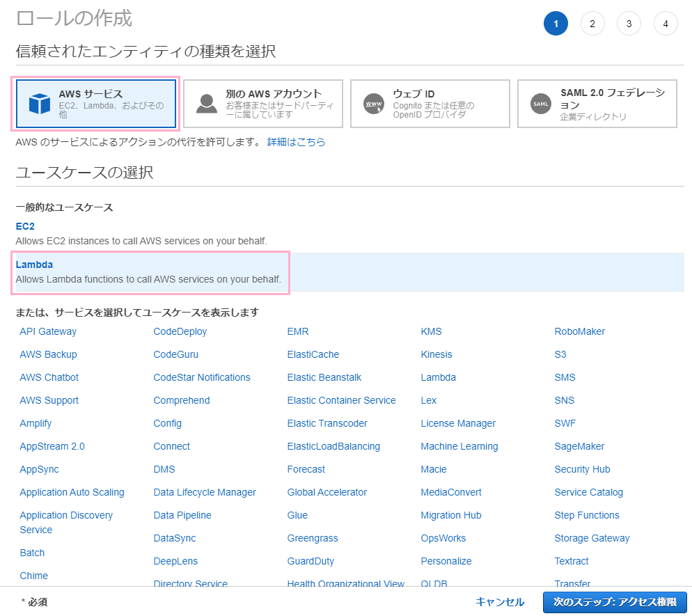Select AWS Support service
The image size is (692, 616).
click(x=49, y=400)
